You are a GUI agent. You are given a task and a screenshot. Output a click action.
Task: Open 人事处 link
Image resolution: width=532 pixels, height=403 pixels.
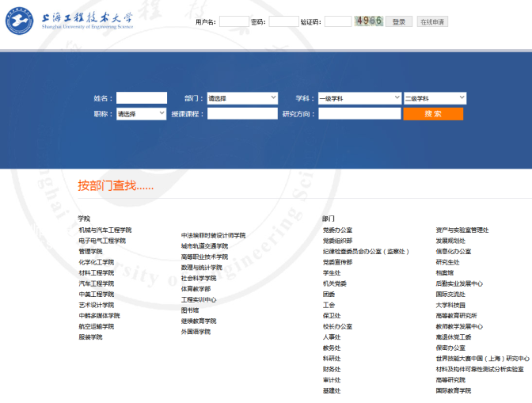pos(332,336)
